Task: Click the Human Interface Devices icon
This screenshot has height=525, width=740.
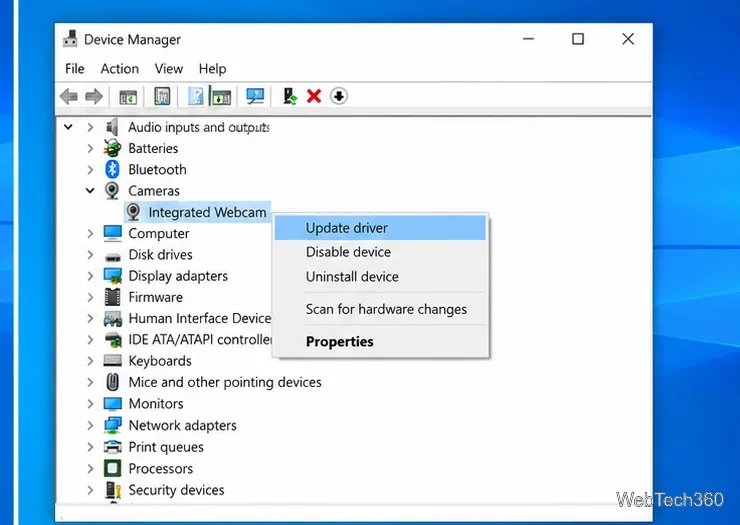Action: pyautogui.click(x=113, y=319)
